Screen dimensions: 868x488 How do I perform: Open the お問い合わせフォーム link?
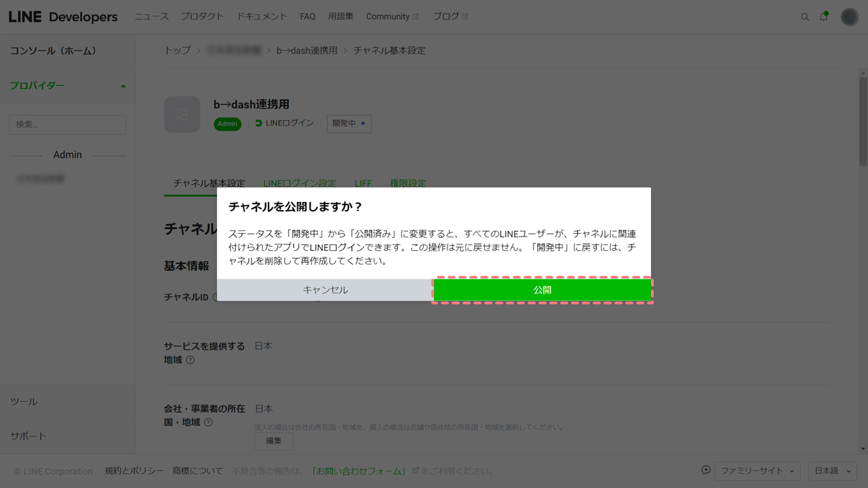click(x=359, y=471)
